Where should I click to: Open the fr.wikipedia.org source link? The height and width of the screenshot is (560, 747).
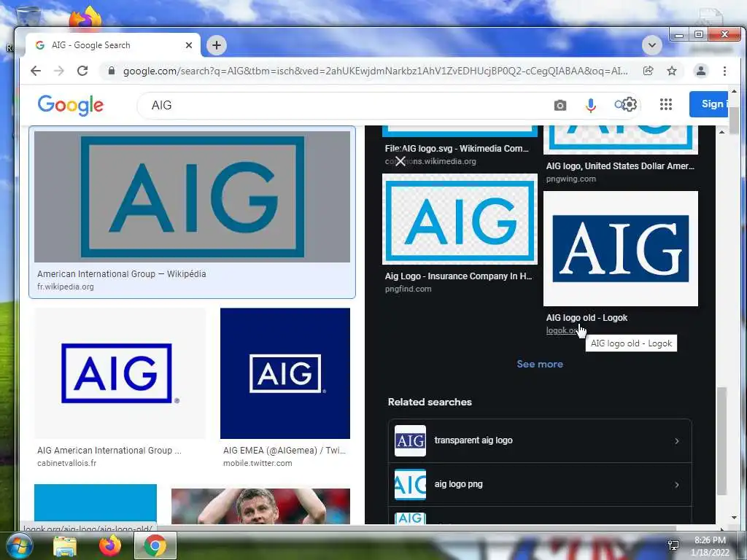[65, 287]
